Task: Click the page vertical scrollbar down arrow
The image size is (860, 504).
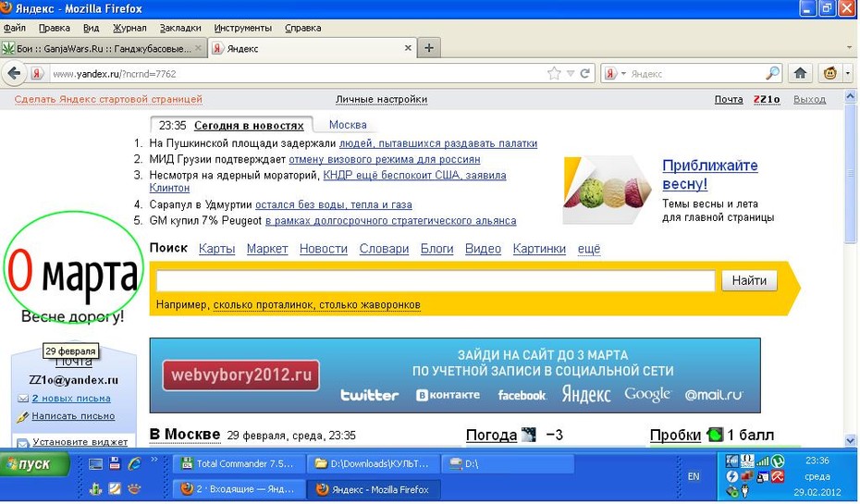Action: [851, 440]
